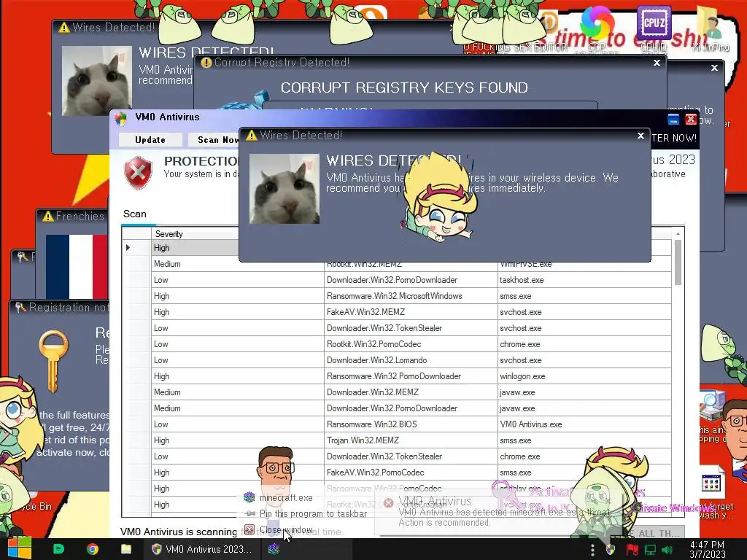Launch Google Chrome from the taskbar
747x560 pixels.
click(x=93, y=549)
